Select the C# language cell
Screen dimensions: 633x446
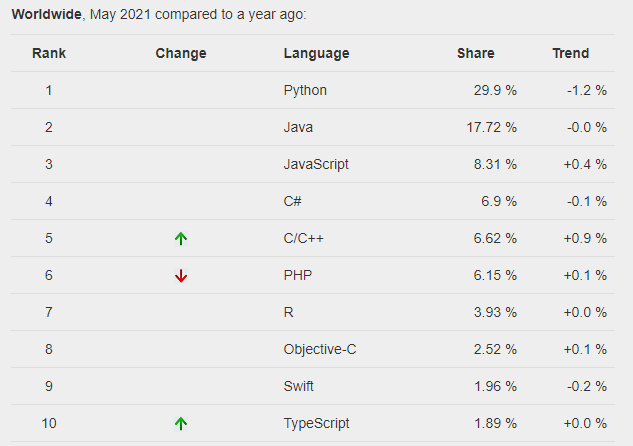[293, 201]
